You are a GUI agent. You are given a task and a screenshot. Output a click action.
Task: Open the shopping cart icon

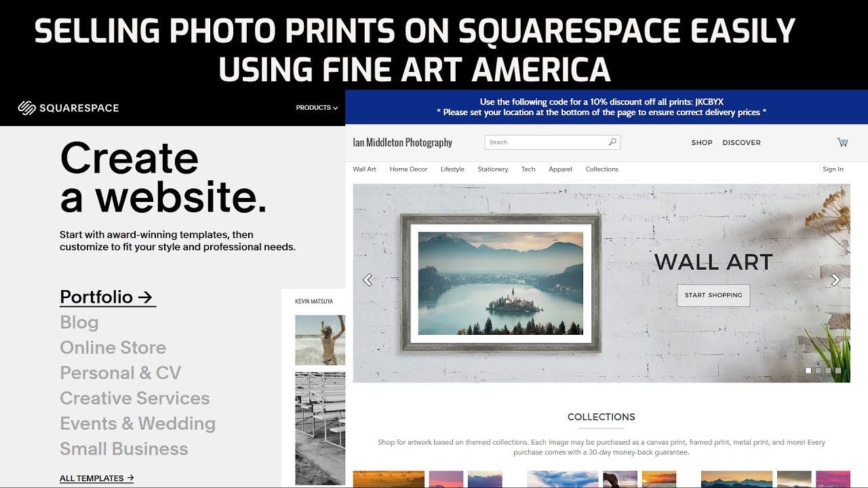pyautogui.click(x=842, y=142)
